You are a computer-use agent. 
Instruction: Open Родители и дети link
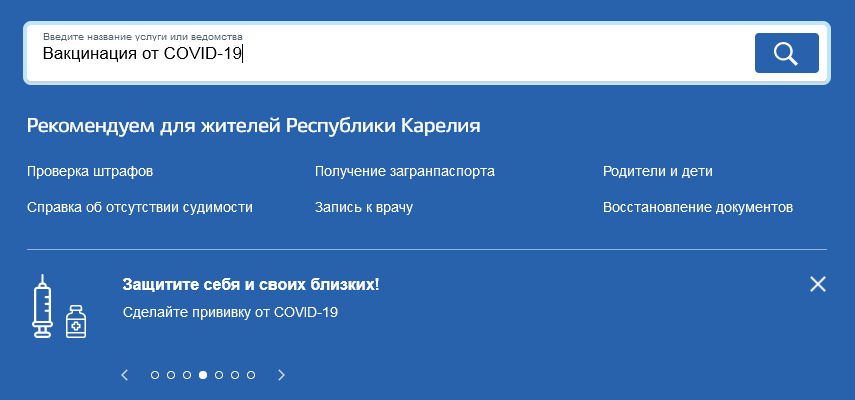click(x=658, y=172)
